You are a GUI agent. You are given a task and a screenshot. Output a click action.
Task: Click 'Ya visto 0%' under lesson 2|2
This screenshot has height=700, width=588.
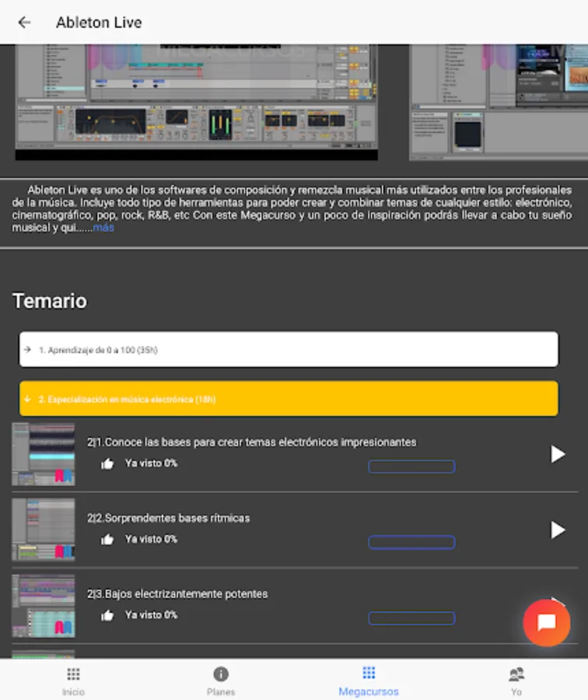(151, 539)
